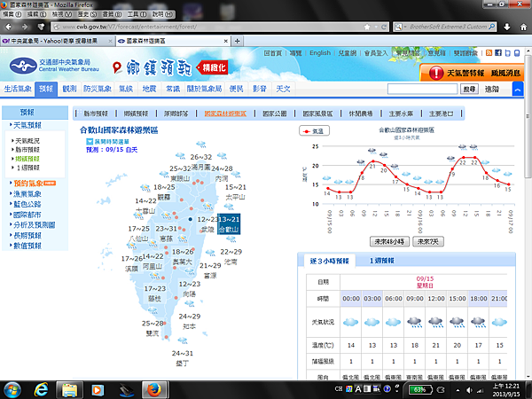Screen dimensions: 532x399
Task: Click the 天氣警特報 warning banner text
Action: tap(465, 73)
